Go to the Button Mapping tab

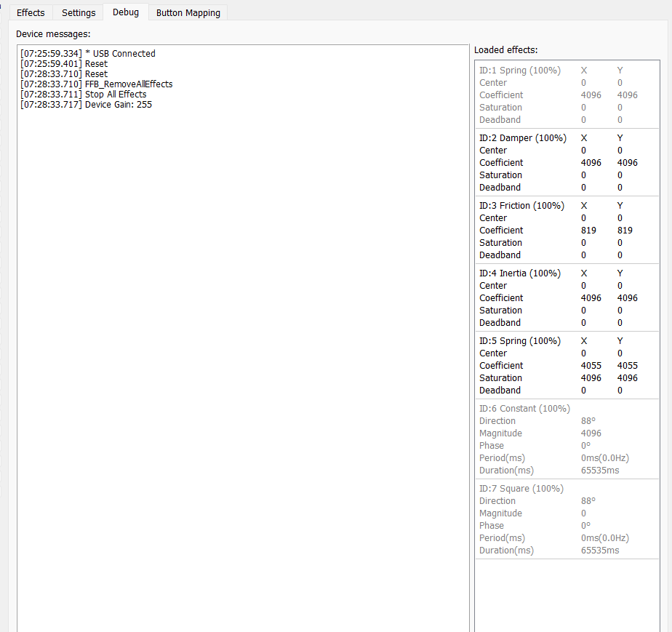[188, 12]
